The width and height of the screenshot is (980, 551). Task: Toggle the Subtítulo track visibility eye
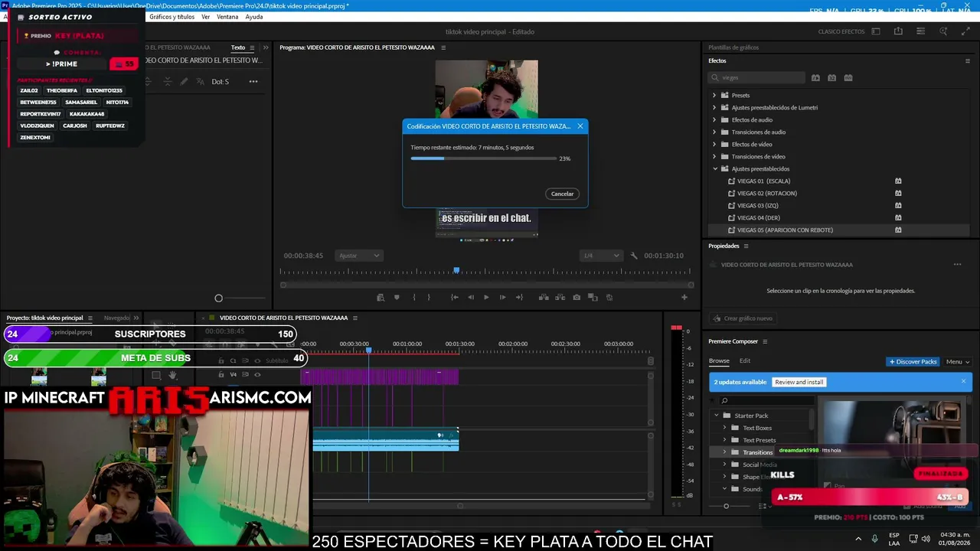click(257, 360)
